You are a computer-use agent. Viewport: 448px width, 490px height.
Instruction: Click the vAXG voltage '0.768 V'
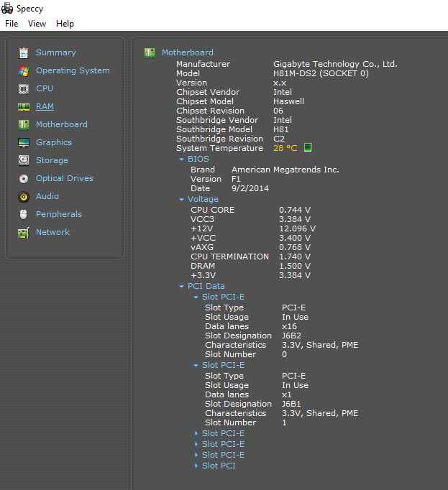295,247
